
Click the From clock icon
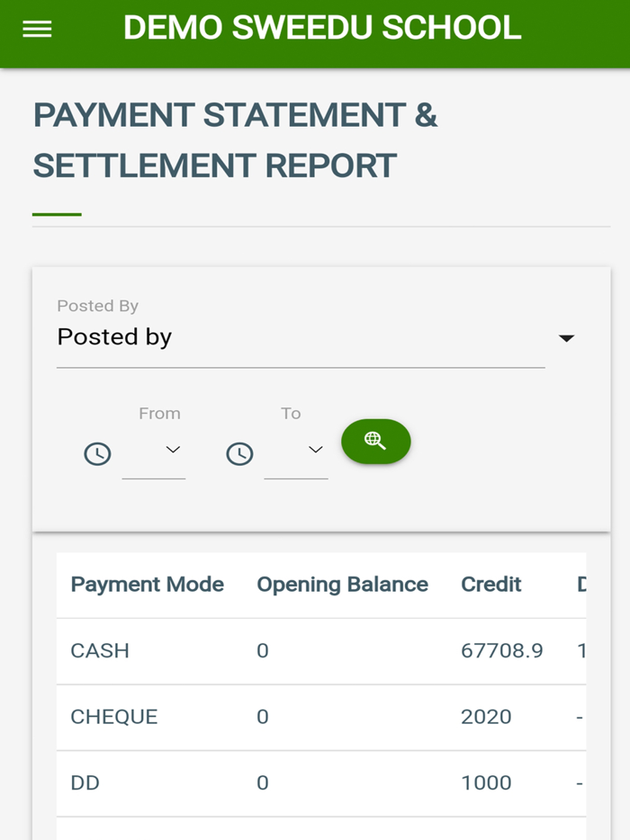tap(97, 453)
